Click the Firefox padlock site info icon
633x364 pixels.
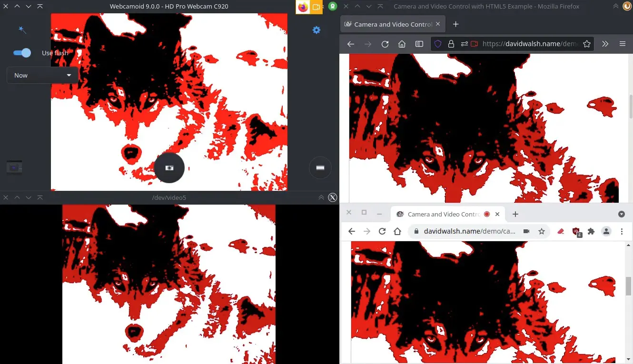click(451, 44)
